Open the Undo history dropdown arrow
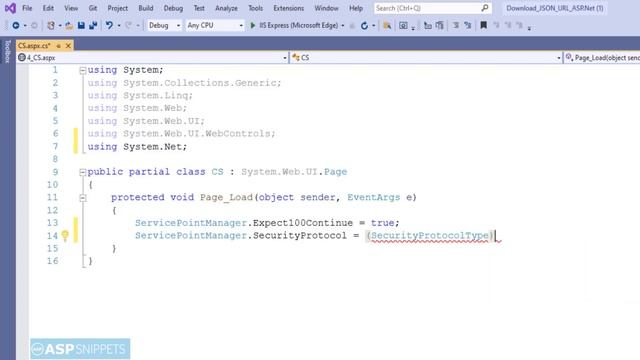640x360 pixels. point(119,26)
